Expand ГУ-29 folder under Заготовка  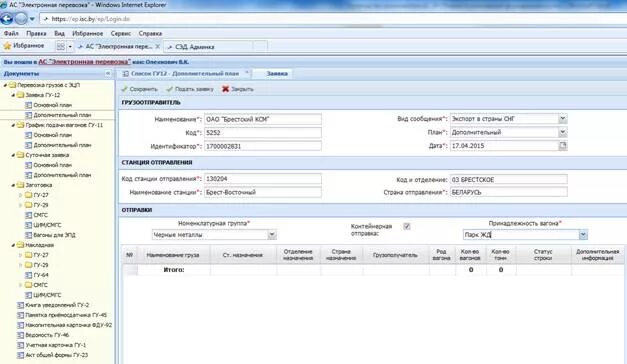pyautogui.click(x=21, y=205)
